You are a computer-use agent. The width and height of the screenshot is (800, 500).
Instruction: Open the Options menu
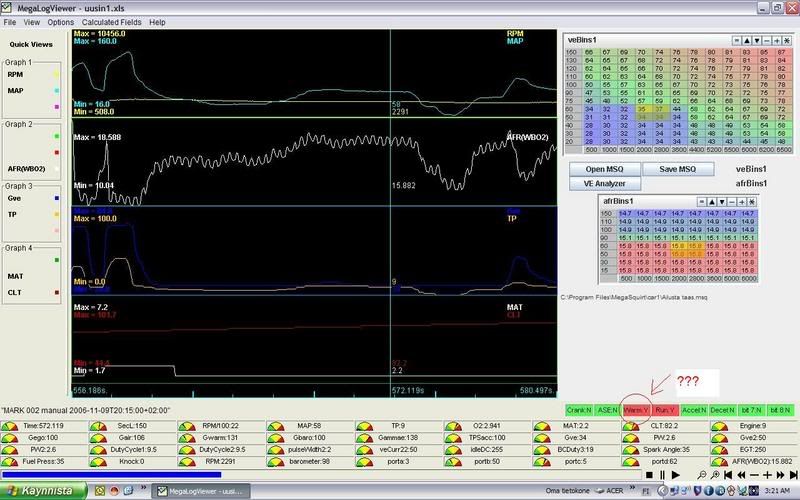[61, 21]
